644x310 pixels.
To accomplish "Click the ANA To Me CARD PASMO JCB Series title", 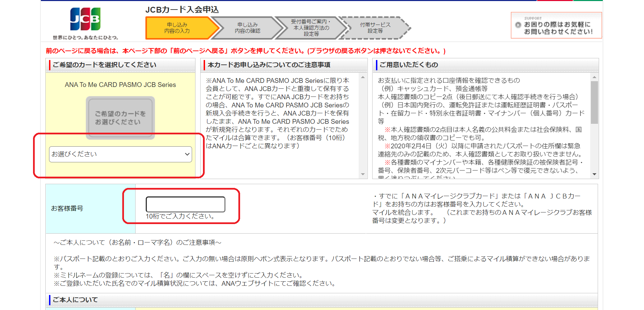I will tap(120, 85).
